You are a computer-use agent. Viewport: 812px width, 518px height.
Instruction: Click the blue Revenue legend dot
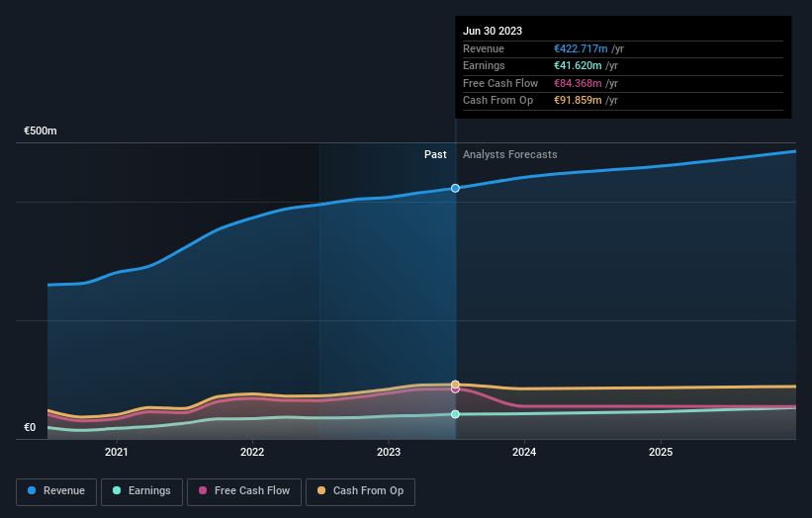[x=32, y=490]
